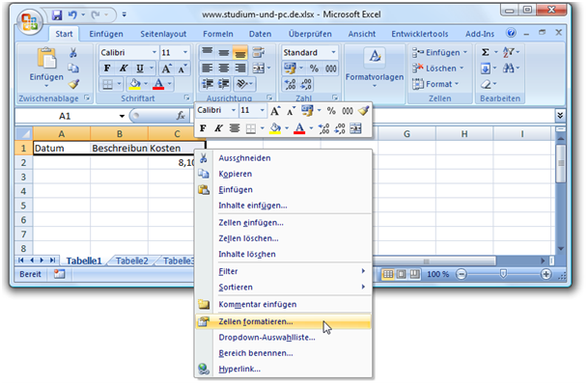Click the Excel help question mark
The height and width of the screenshot is (386, 588).
(x=511, y=33)
